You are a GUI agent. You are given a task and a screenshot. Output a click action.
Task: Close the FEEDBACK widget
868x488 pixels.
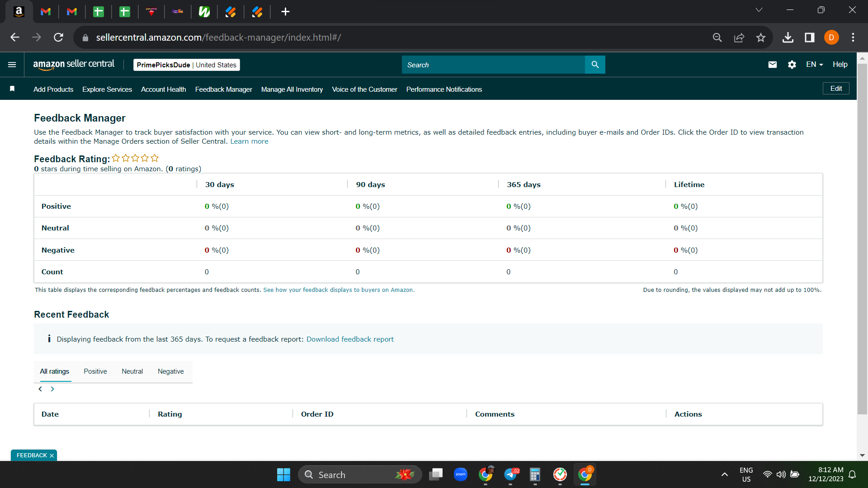[52, 455]
